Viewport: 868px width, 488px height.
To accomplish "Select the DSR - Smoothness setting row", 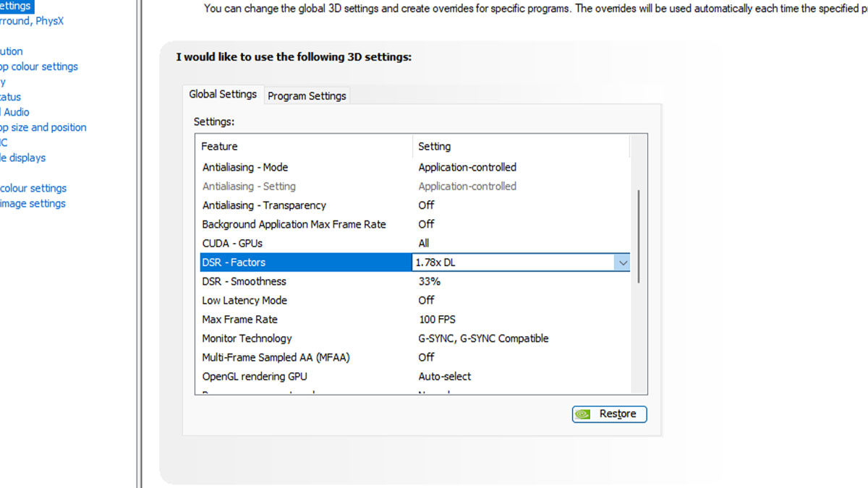I will tap(304, 281).
